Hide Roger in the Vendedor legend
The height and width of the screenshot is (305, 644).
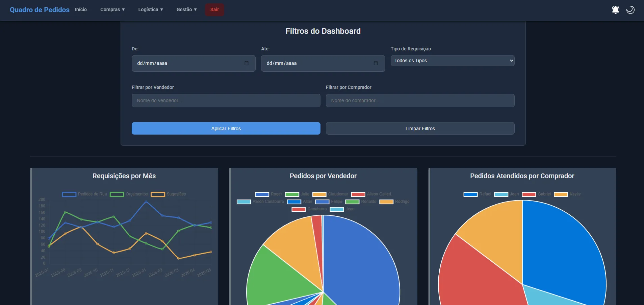268,194
